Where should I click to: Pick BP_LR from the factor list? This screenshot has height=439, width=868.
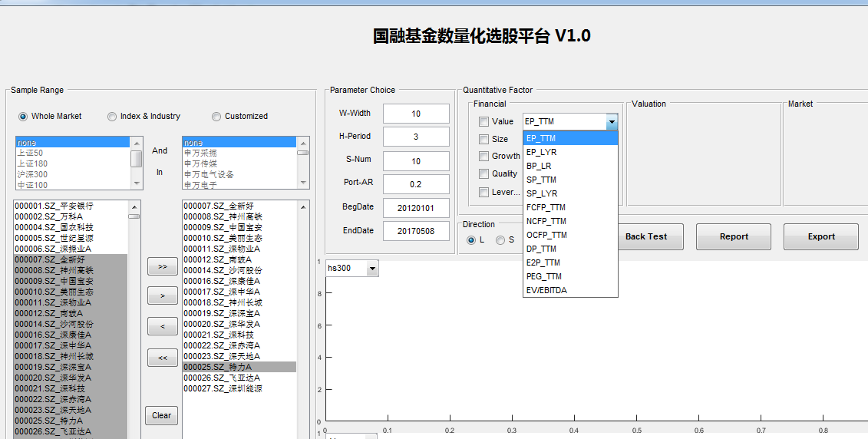(x=570, y=166)
